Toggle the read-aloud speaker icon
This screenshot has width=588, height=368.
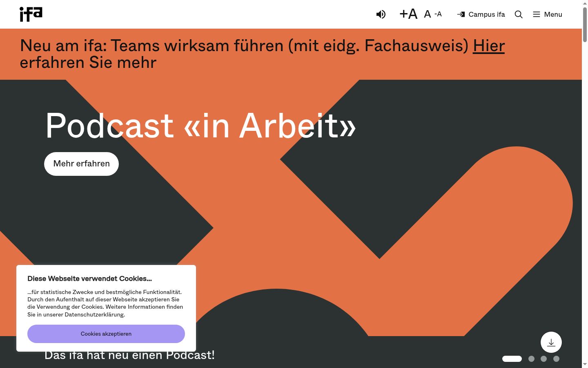tap(381, 14)
